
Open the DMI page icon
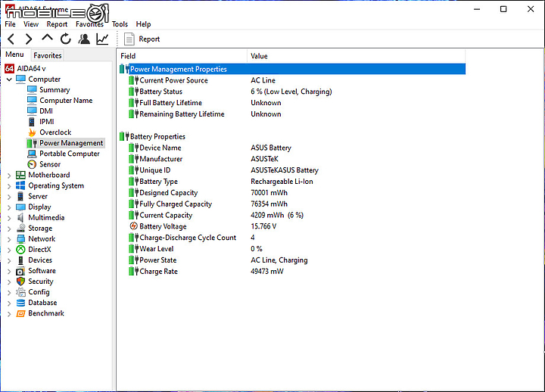(32, 110)
